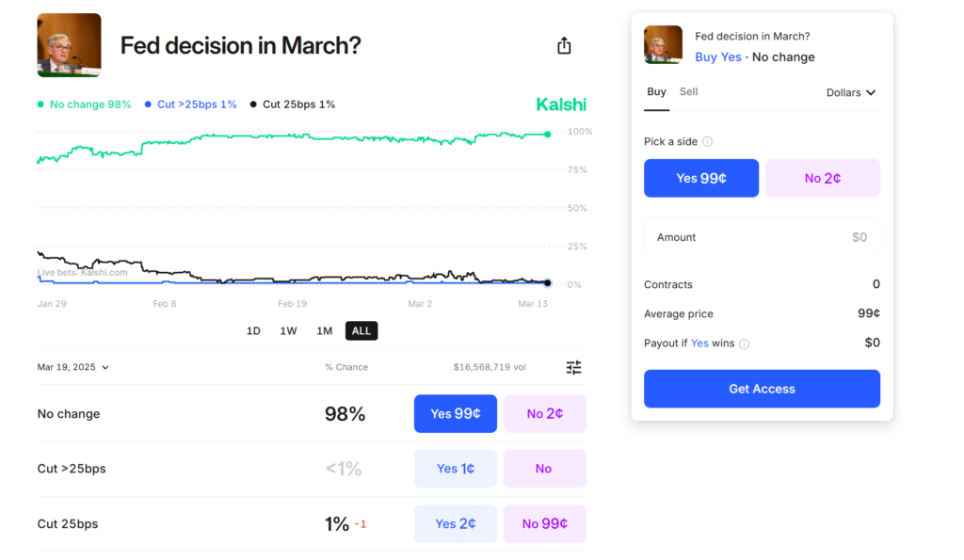This screenshot has height=560, width=964.
Task: Click the black Cut 25bps legend dot
Action: 254,104
